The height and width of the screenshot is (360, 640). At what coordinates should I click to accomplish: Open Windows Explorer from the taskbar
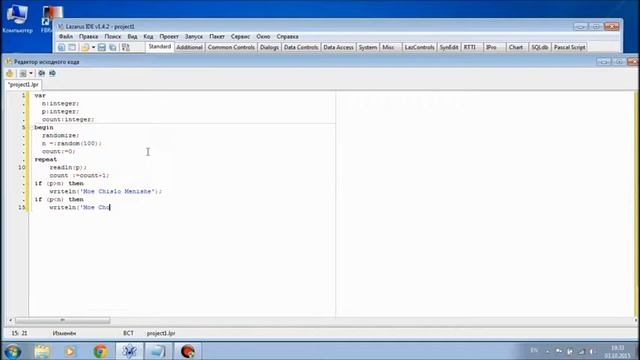tap(42, 351)
